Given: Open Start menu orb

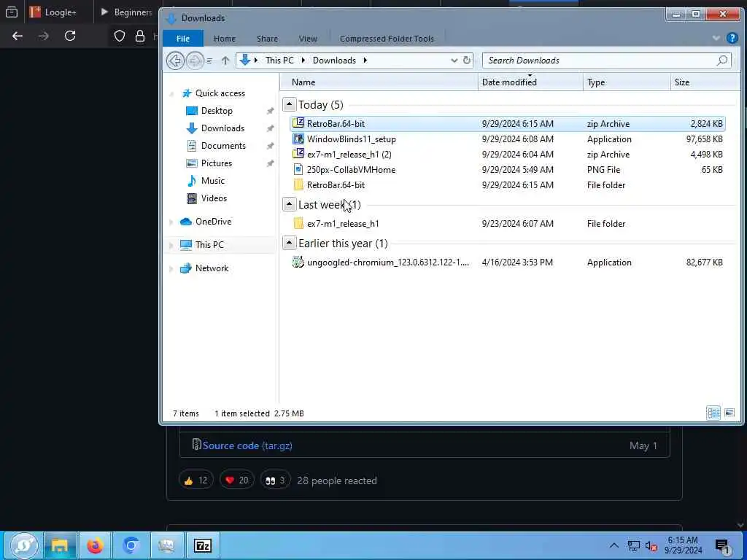Looking at the screenshot, I should click(23, 545).
